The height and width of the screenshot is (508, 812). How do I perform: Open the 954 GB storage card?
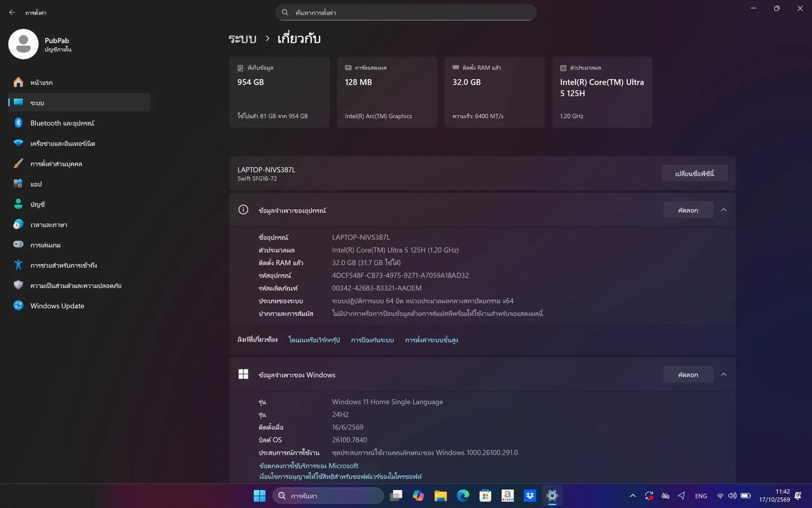(280, 92)
